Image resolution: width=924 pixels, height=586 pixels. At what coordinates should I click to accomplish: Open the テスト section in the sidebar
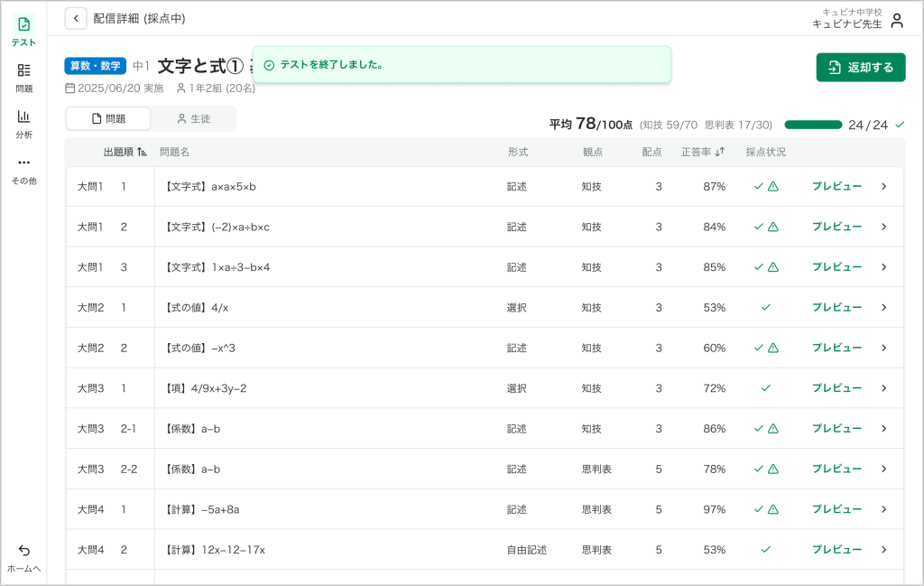tap(23, 32)
